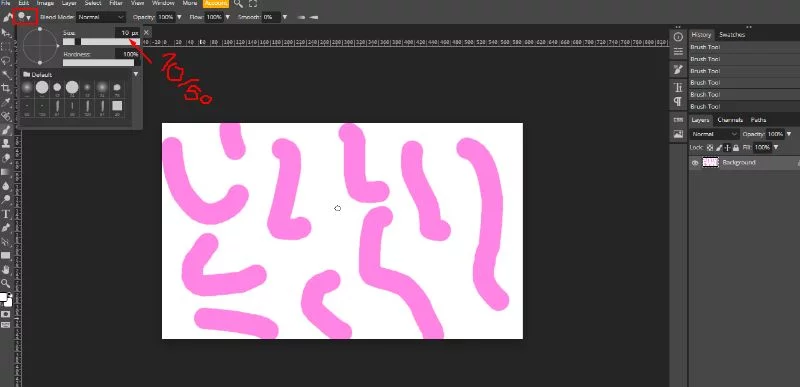Switch to the Channels tab
Screen dimensions: 800x387
pos(730,120)
